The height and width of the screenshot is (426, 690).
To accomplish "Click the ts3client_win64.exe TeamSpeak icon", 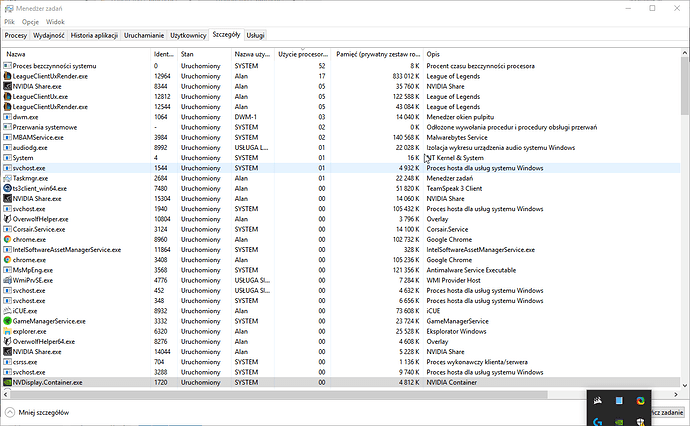I will point(8,188).
